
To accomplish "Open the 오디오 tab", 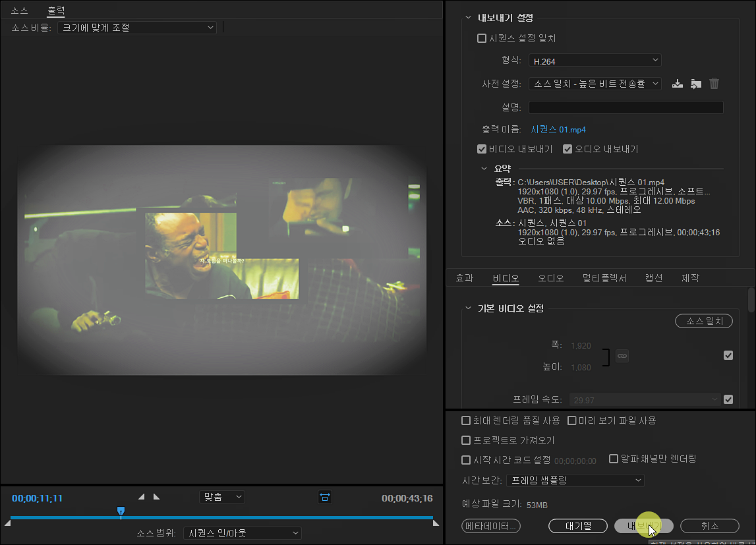I will pos(550,278).
